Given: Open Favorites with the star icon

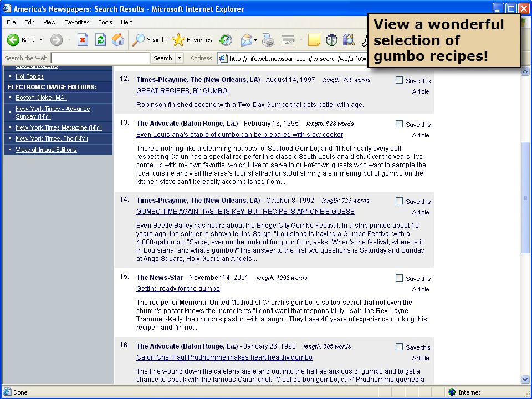Looking at the screenshot, I should click(x=178, y=40).
